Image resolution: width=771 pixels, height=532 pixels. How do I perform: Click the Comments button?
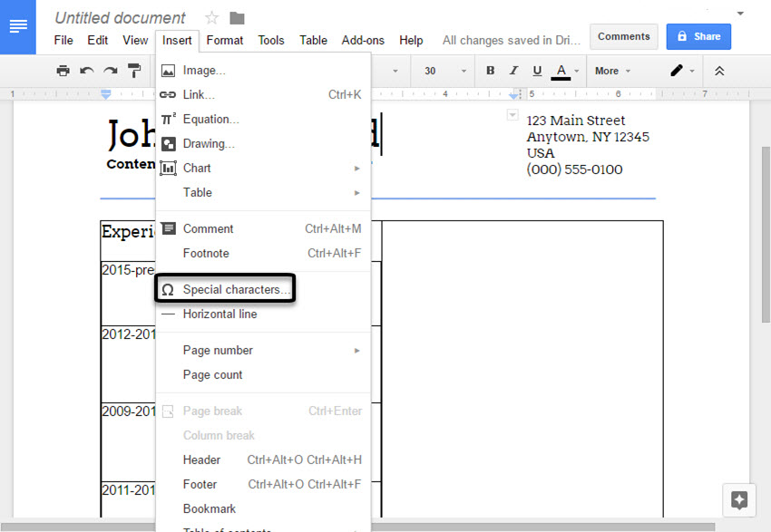623,37
